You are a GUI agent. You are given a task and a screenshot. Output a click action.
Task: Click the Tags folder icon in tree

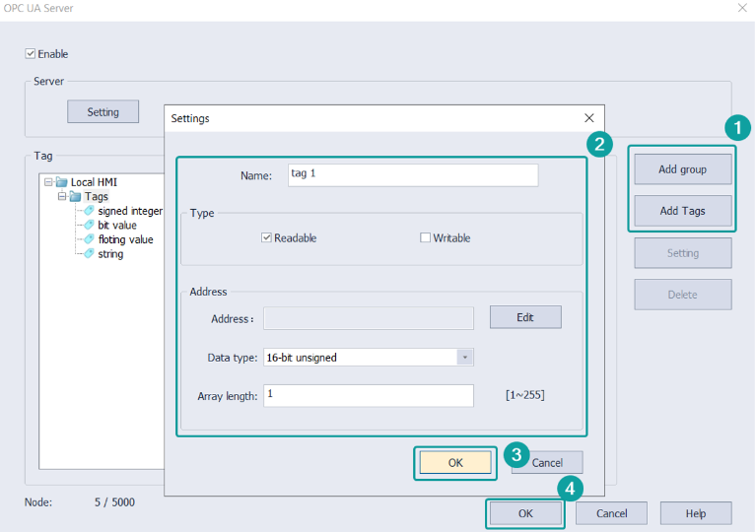75,197
